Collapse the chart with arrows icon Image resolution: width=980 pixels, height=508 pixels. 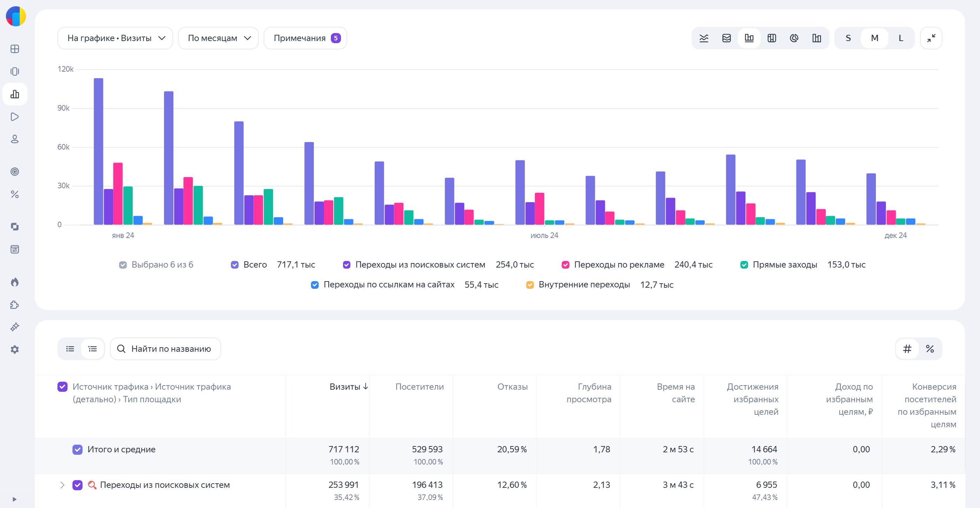[x=931, y=38]
